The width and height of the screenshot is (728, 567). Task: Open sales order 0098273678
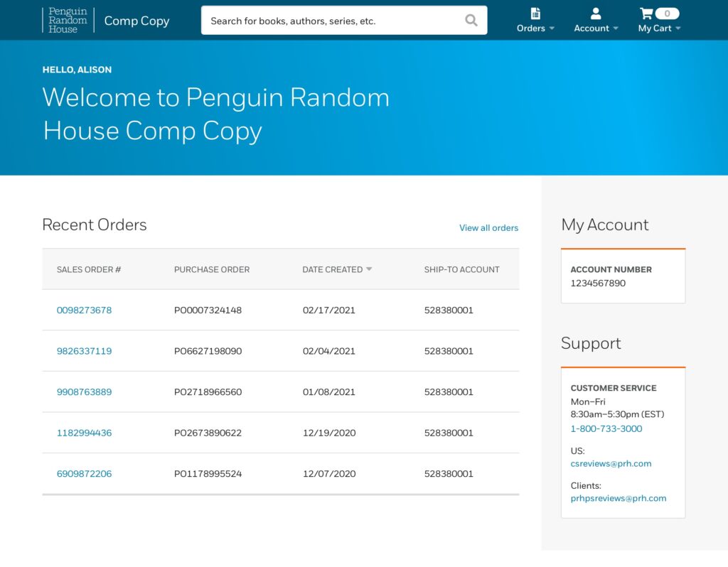coord(84,310)
